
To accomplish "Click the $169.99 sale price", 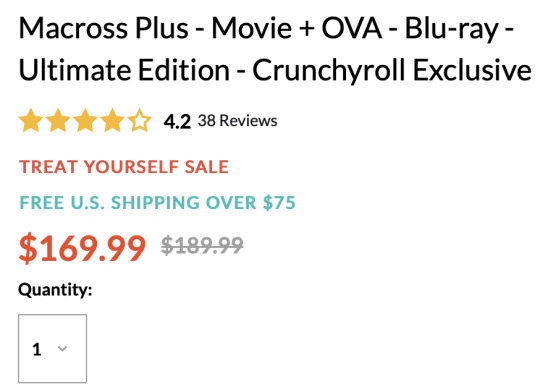I will click(x=82, y=248).
